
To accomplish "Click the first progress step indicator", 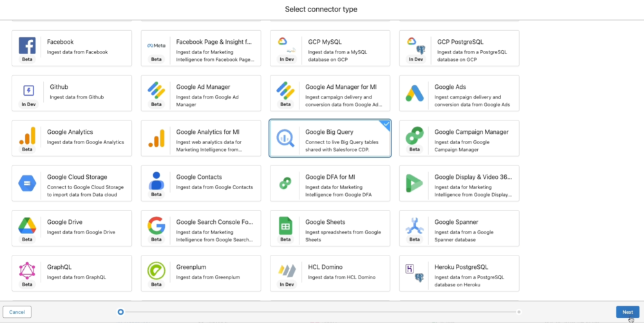I will [120, 312].
